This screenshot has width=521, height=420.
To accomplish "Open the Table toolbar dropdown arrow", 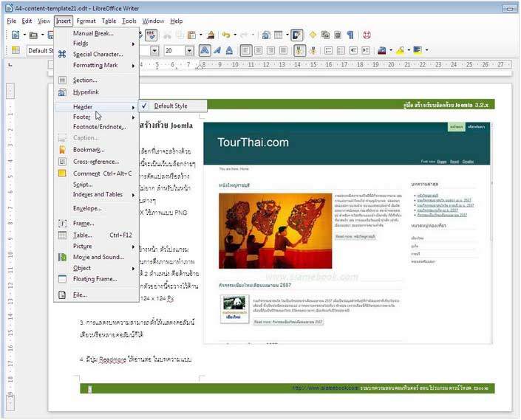I will coord(287,35).
